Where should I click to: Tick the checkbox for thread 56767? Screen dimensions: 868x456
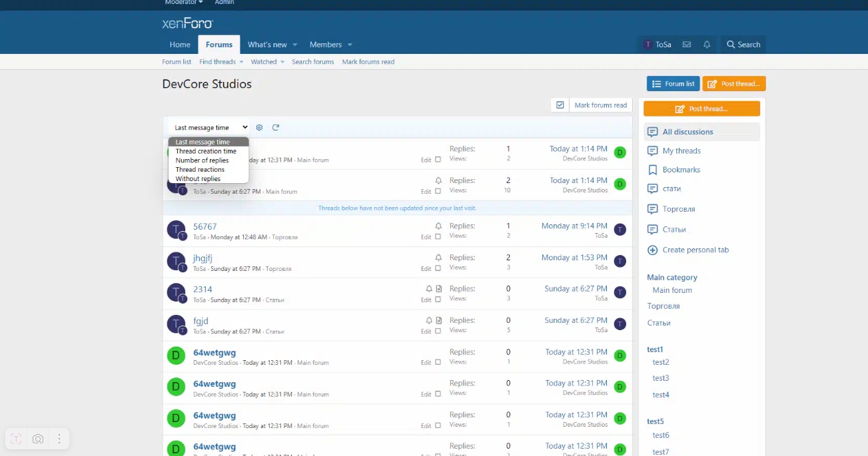click(438, 237)
